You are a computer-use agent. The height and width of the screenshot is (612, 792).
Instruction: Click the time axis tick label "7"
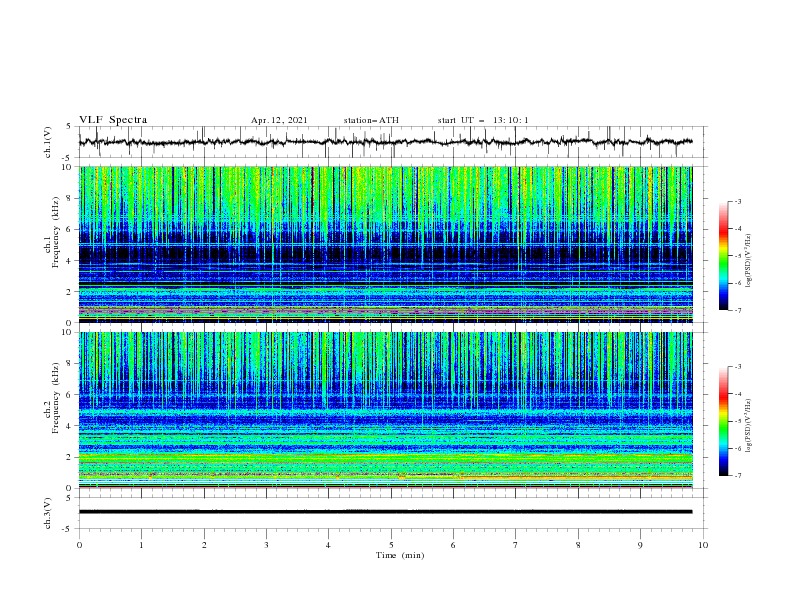(x=516, y=545)
